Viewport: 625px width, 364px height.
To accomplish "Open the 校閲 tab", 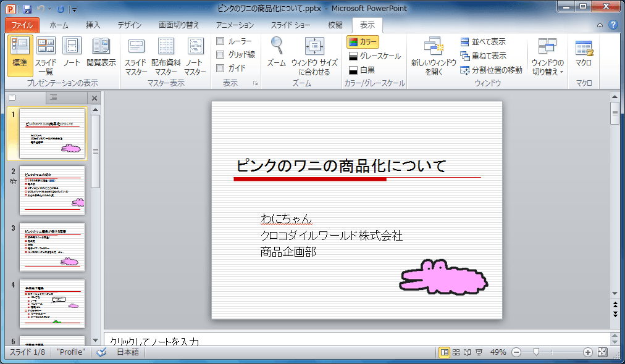I will click(335, 25).
